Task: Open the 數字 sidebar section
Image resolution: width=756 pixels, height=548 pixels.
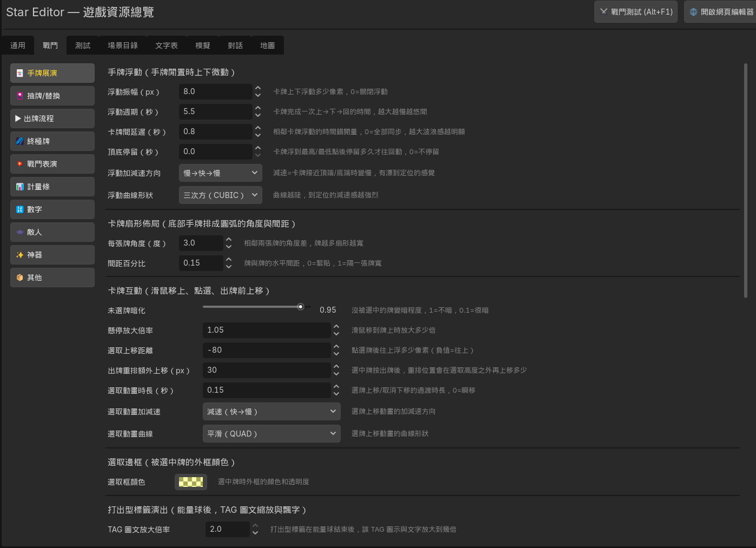Action: (x=52, y=209)
